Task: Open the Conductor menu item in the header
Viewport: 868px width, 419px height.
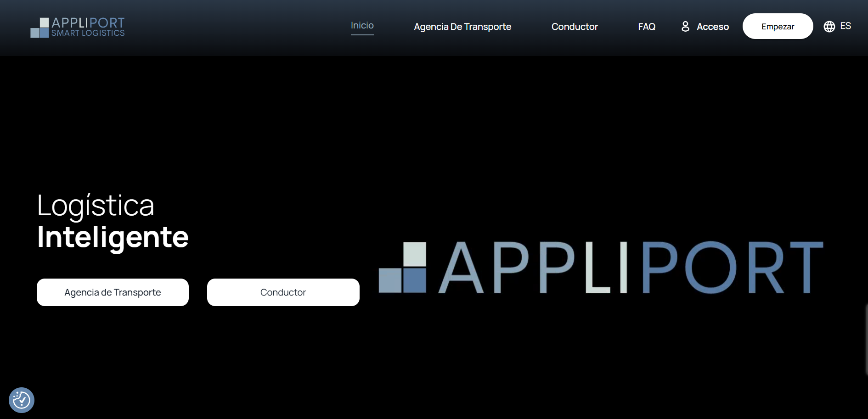Action: click(x=575, y=27)
